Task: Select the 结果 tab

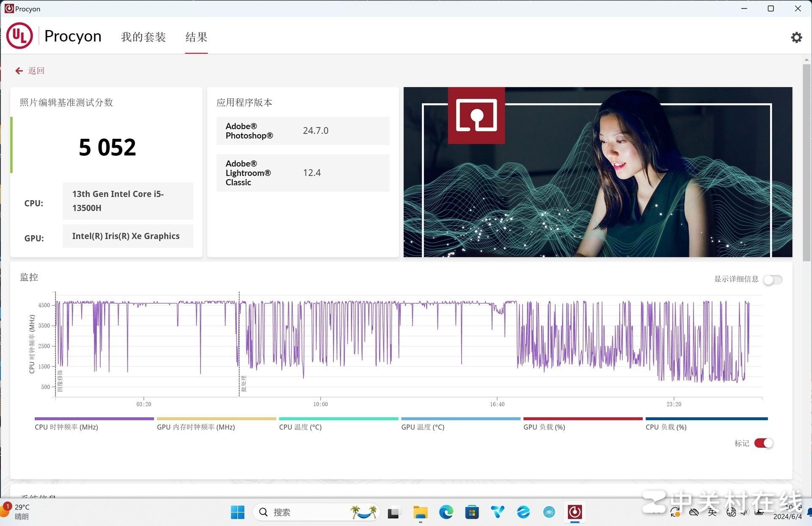Action: tap(196, 37)
